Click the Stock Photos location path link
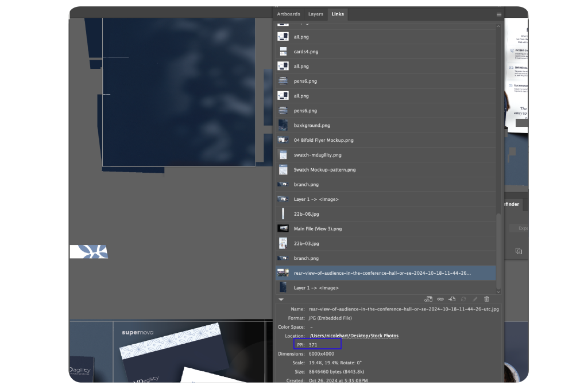 (x=354, y=336)
